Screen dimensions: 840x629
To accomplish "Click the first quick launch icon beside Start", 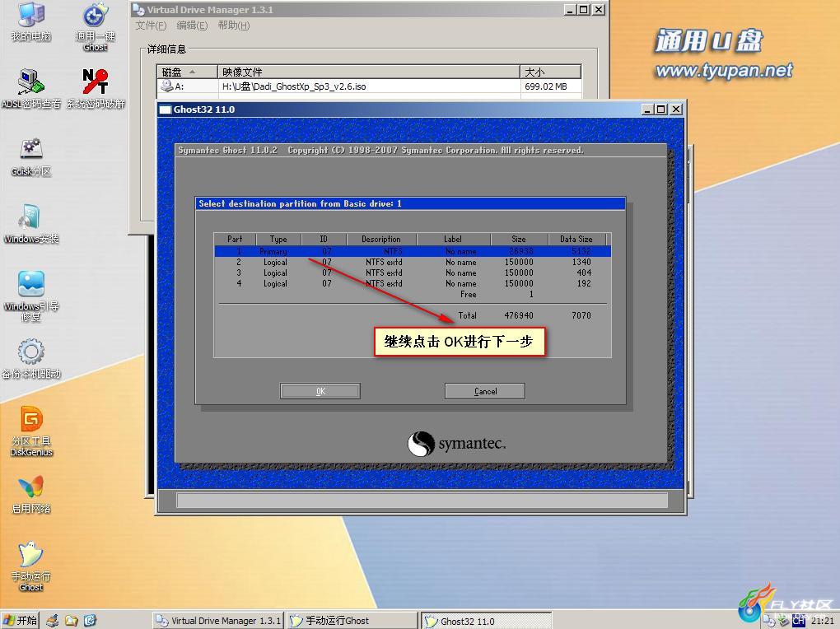I will (53, 621).
